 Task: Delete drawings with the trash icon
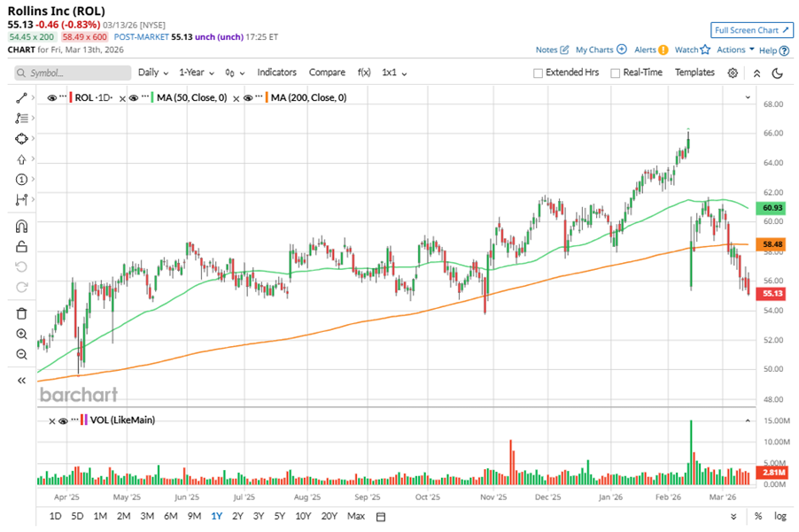pyautogui.click(x=21, y=312)
